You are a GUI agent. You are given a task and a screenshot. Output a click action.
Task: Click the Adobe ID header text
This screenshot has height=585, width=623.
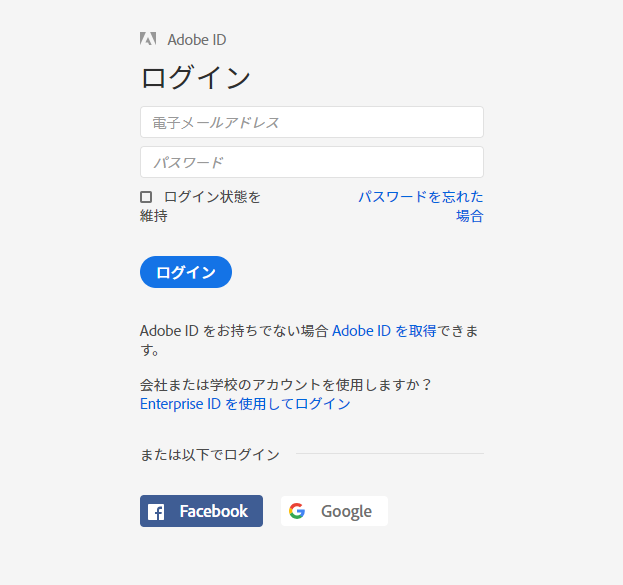click(x=197, y=40)
